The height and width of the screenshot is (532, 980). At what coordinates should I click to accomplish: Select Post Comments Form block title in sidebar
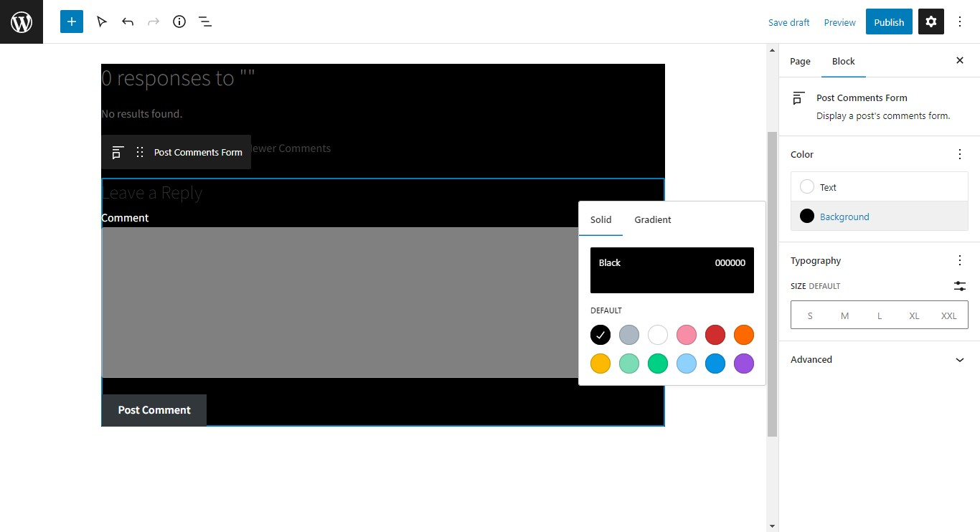tap(862, 98)
